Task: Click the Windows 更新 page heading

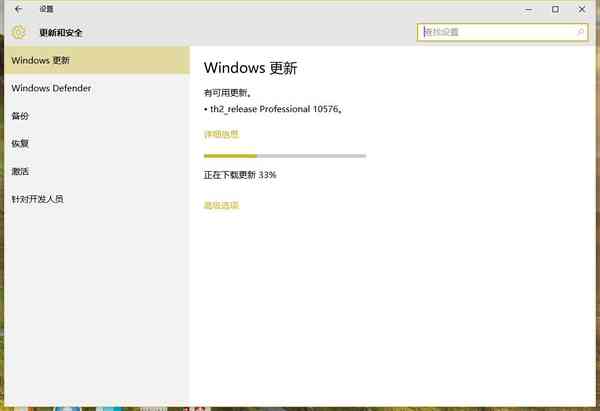Action: point(250,69)
